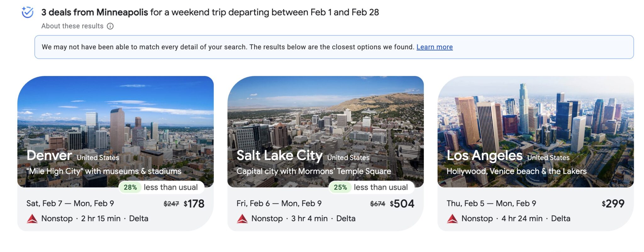
Task: Click the Delta logo on the Denver card
Action: click(32, 218)
